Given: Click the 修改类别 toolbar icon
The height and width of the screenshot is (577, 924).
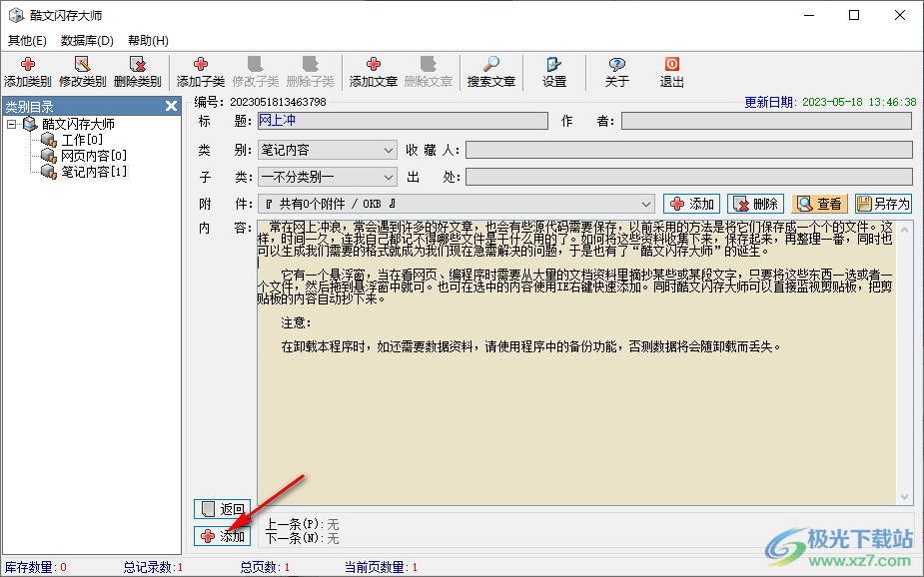Looking at the screenshot, I should [x=83, y=72].
